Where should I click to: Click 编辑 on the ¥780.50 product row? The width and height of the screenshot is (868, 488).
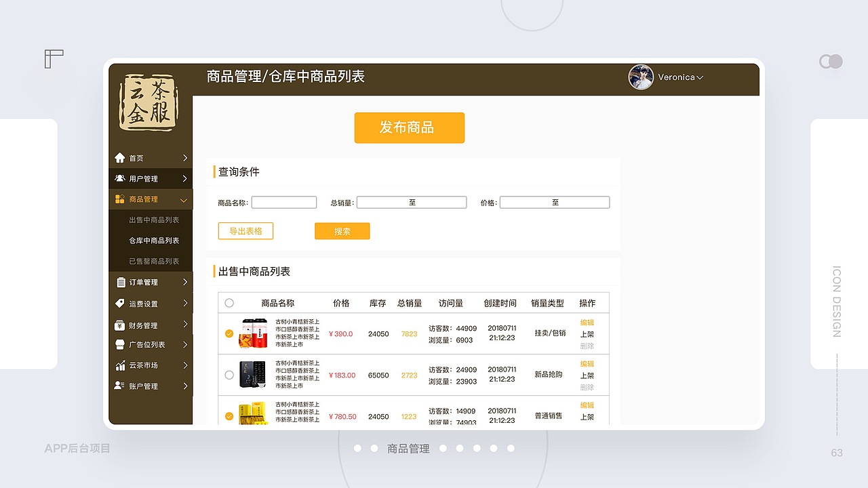coord(587,405)
